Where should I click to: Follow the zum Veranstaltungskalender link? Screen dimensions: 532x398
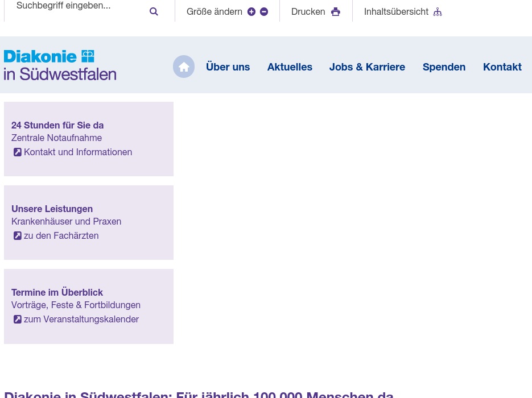[x=81, y=320]
